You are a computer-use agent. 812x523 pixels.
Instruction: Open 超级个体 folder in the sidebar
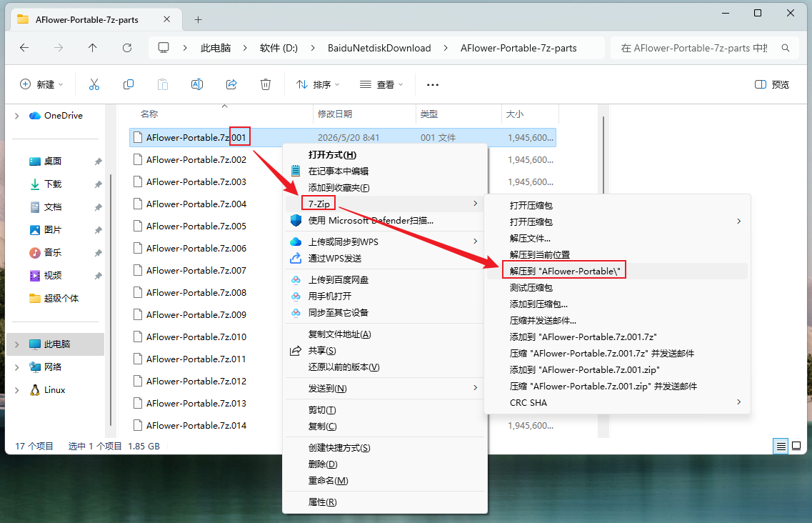(61, 298)
